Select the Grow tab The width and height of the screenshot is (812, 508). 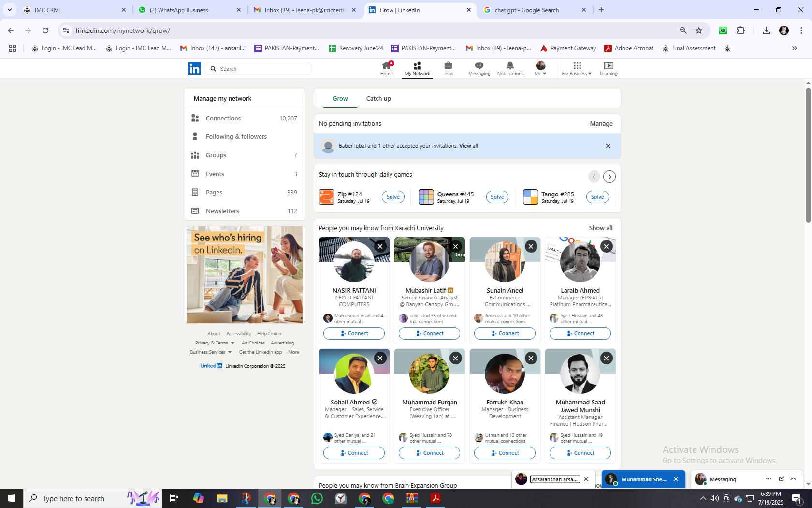click(x=340, y=98)
